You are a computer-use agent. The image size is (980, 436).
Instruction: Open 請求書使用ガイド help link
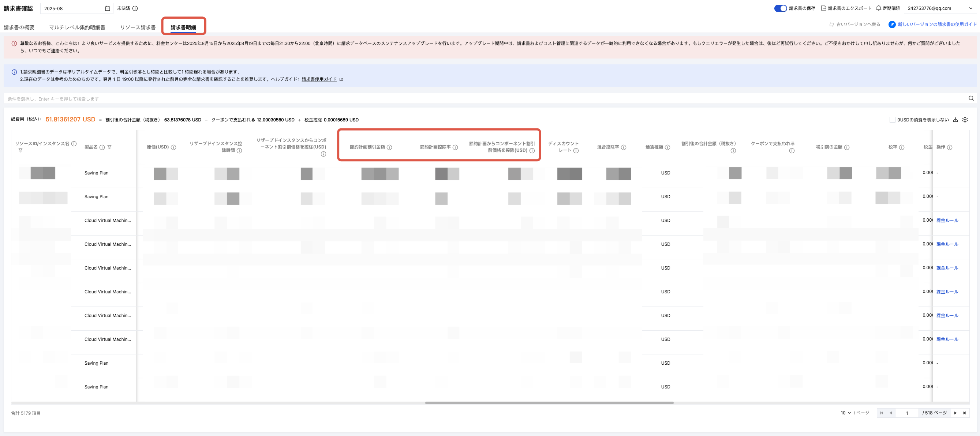(319, 79)
